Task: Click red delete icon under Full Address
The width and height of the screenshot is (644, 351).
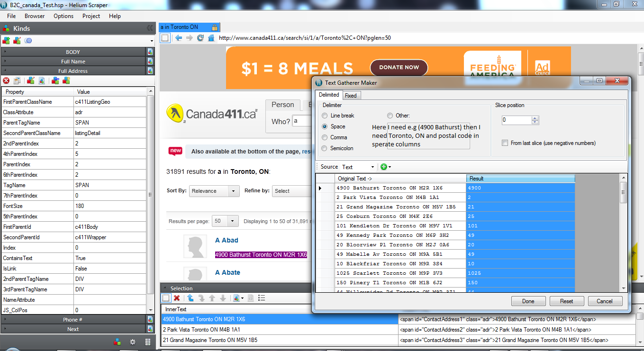Action: click(x=6, y=81)
